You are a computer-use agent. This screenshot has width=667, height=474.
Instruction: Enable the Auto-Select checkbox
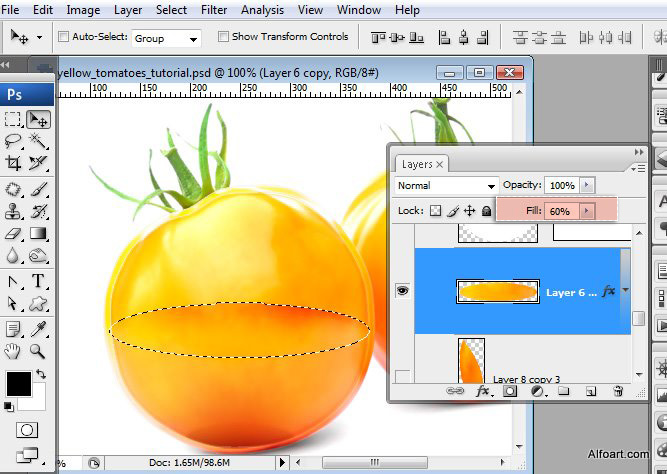pyautogui.click(x=65, y=37)
